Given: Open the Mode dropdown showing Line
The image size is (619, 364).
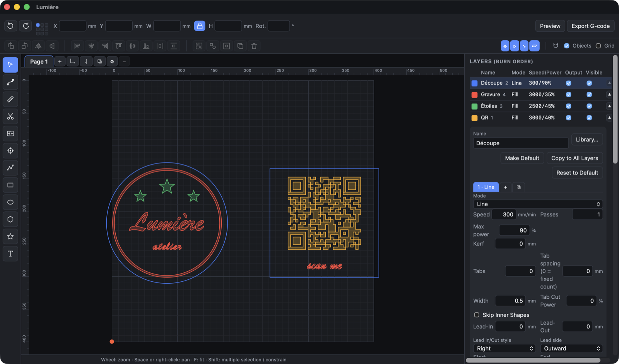Looking at the screenshot, I should [x=538, y=204].
